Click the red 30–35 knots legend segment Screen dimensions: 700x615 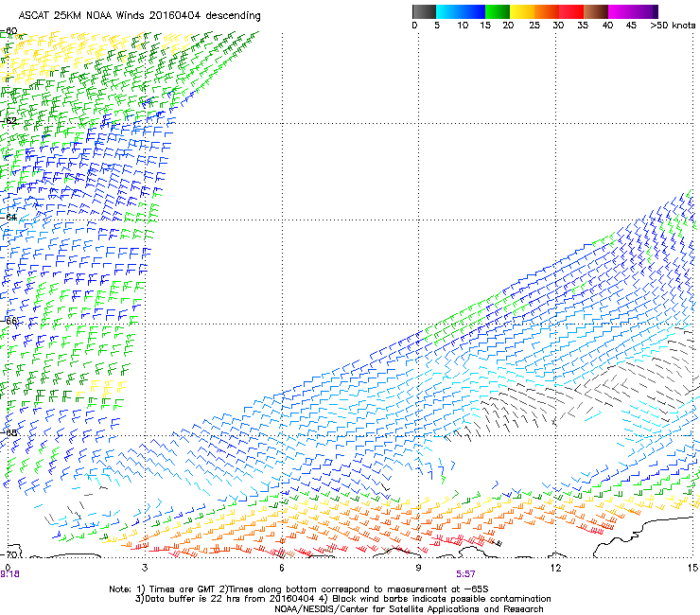point(571,11)
